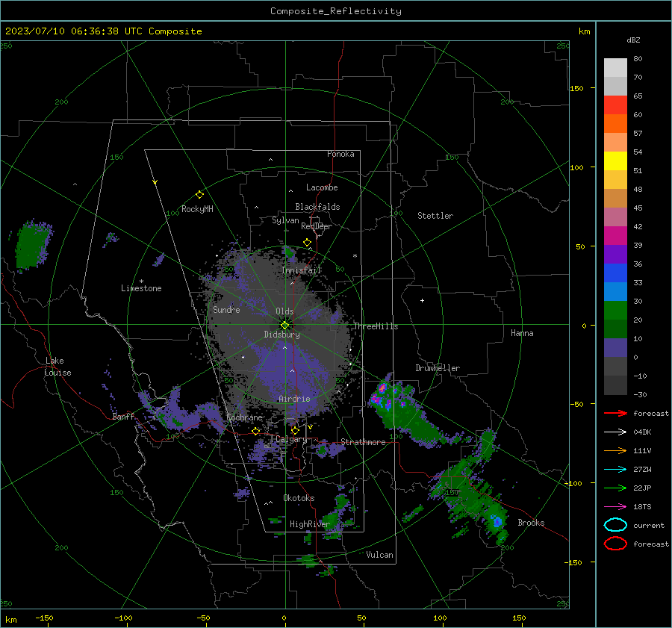Click the Hanna city label

522,333
